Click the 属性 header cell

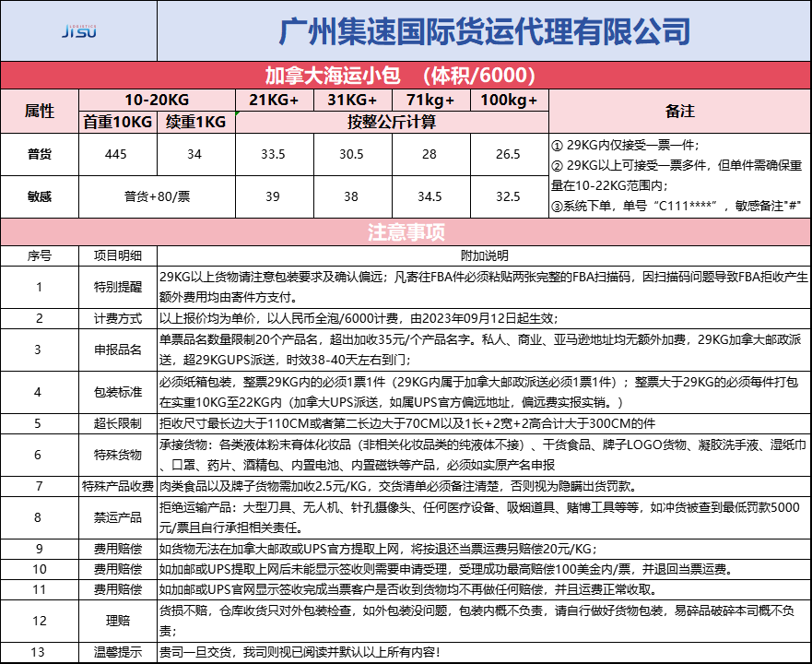click(40, 111)
